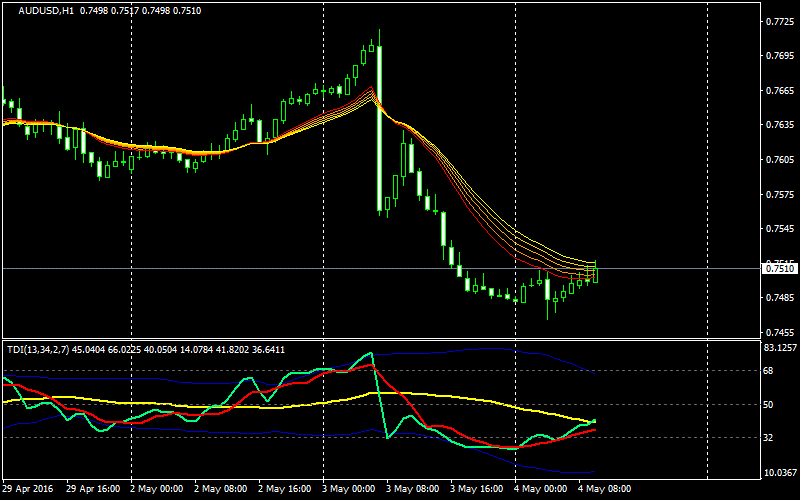The image size is (800, 500).
Task: Click the 83.1257 indicator scale value
Action: pyautogui.click(x=780, y=348)
